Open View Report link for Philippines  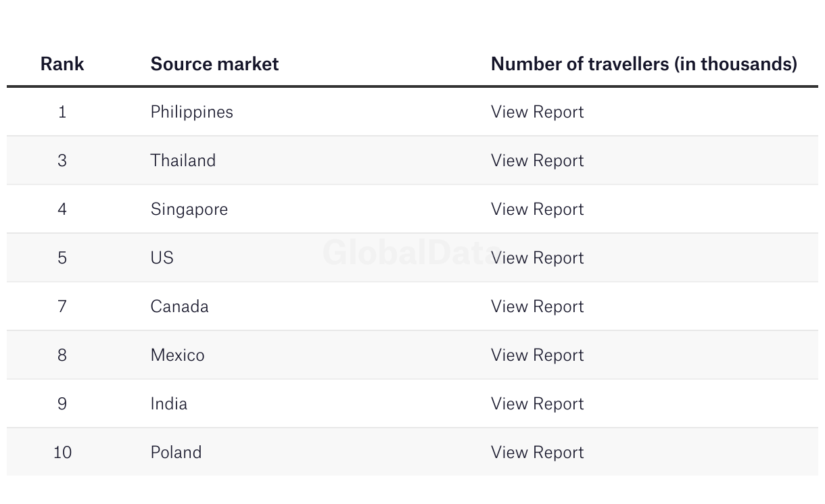(x=537, y=112)
